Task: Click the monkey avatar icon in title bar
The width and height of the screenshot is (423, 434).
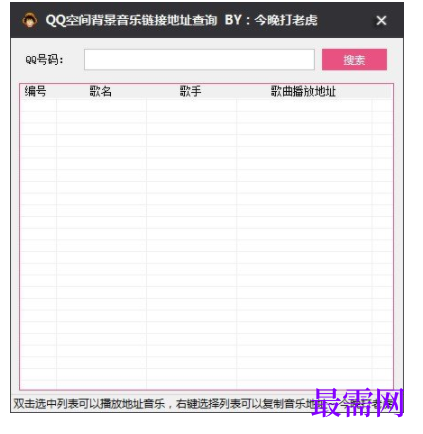Action: pyautogui.click(x=29, y=20)
